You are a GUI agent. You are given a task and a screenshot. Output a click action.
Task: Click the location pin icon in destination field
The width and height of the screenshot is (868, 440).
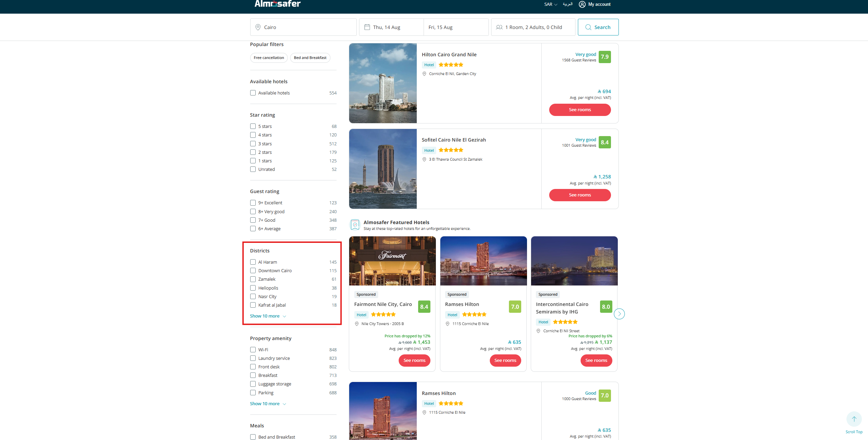tap(258, 27)
